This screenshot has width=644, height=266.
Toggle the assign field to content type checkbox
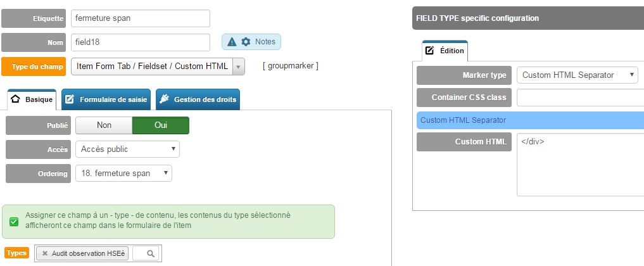coord(14,222)
